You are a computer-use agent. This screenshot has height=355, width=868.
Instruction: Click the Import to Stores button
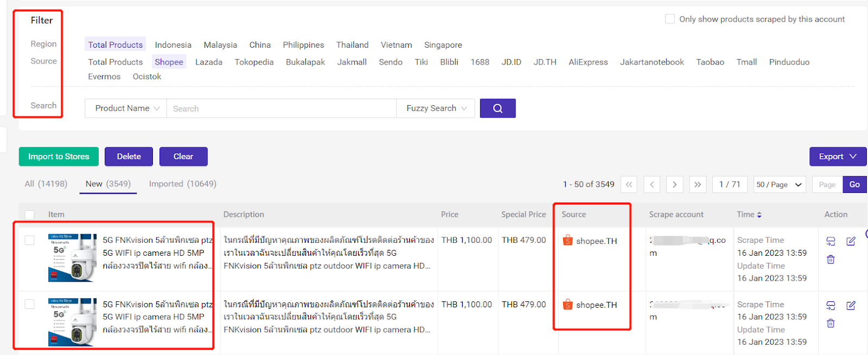click(59, 157)
